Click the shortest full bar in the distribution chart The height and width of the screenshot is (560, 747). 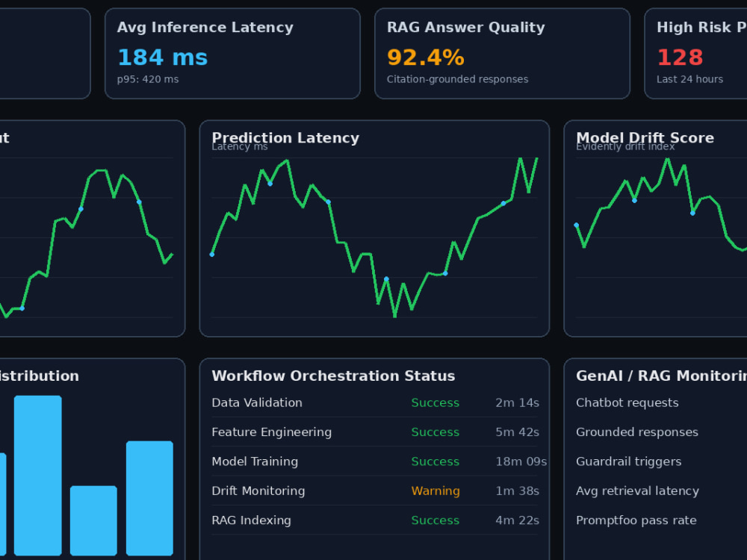coord(93,520)
